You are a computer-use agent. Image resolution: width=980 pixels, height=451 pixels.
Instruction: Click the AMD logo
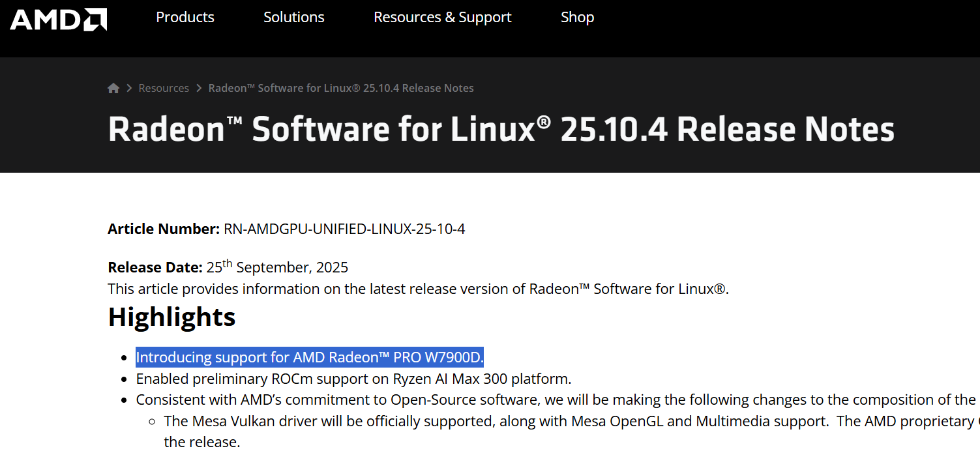58,20
